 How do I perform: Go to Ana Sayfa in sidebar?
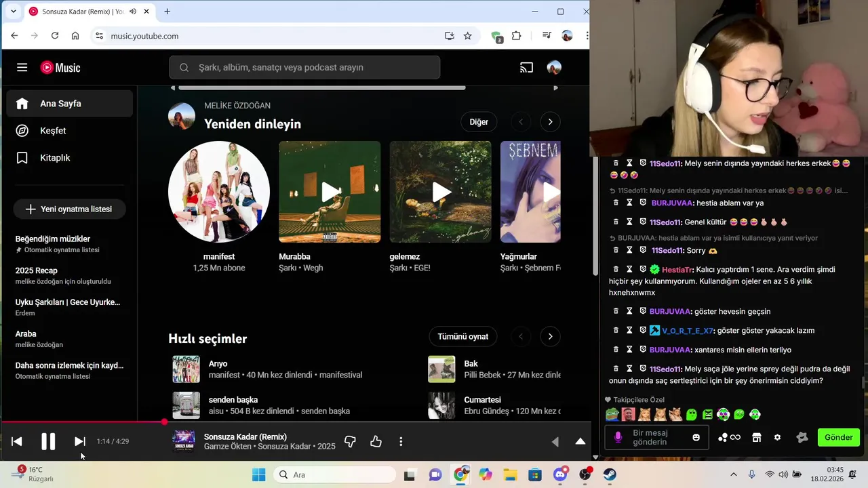[x=70, y=104]
